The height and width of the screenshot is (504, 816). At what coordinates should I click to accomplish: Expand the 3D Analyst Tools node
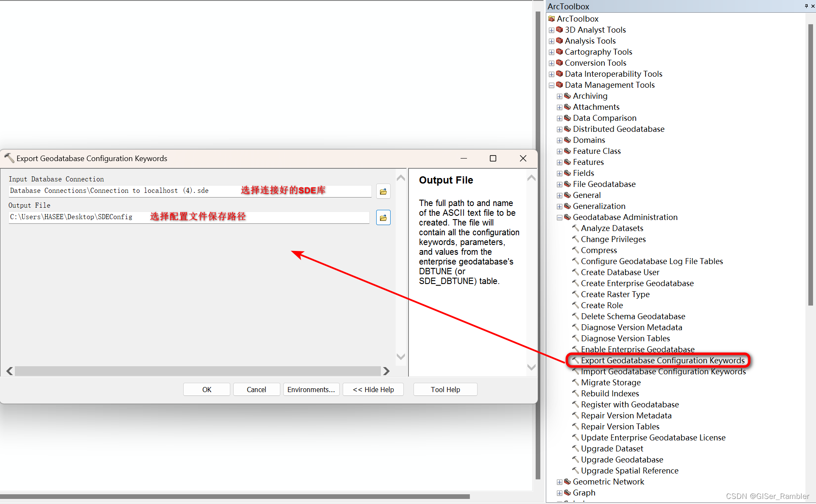pos(551,30)
